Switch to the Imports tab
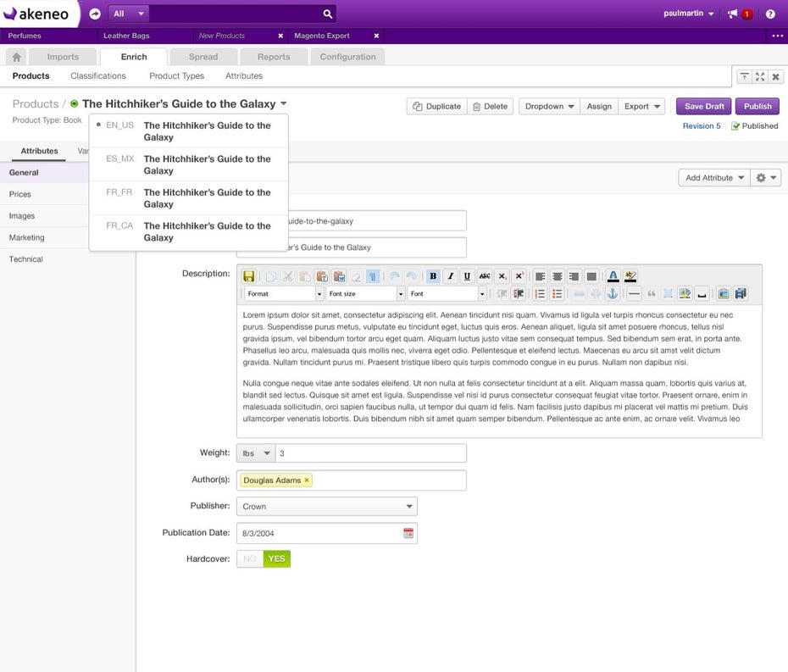Screen dimensions: 788x672 click(x=63, y=57)
